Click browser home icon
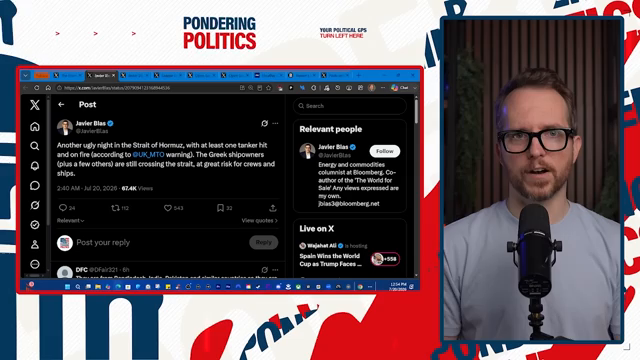The image size is (640, 360). coord(48,88)
